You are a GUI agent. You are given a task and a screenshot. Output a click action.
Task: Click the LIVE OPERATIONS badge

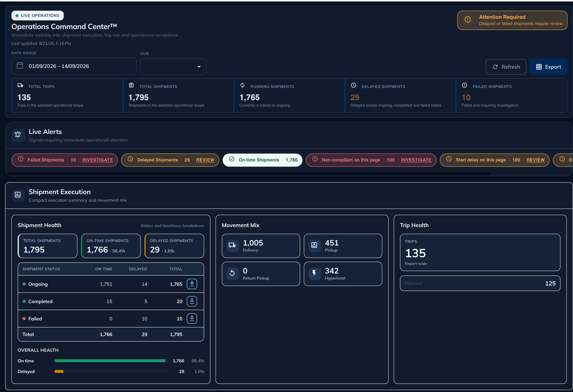pyautogui.click(x=37, y=15)
